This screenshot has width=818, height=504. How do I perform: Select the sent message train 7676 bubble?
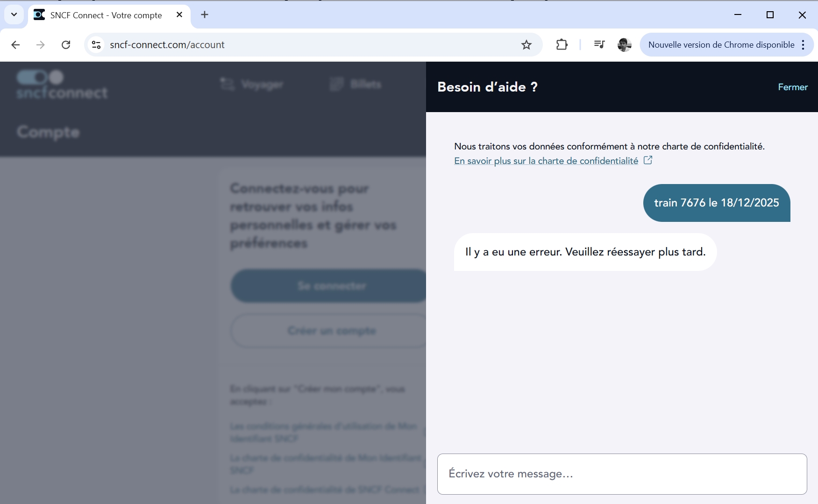[717, 203]
